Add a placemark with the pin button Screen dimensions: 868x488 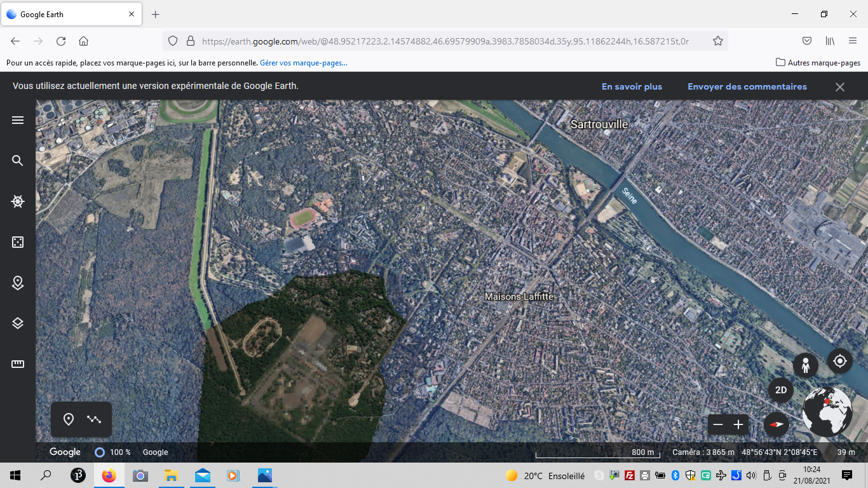click(x=69, y=419)
